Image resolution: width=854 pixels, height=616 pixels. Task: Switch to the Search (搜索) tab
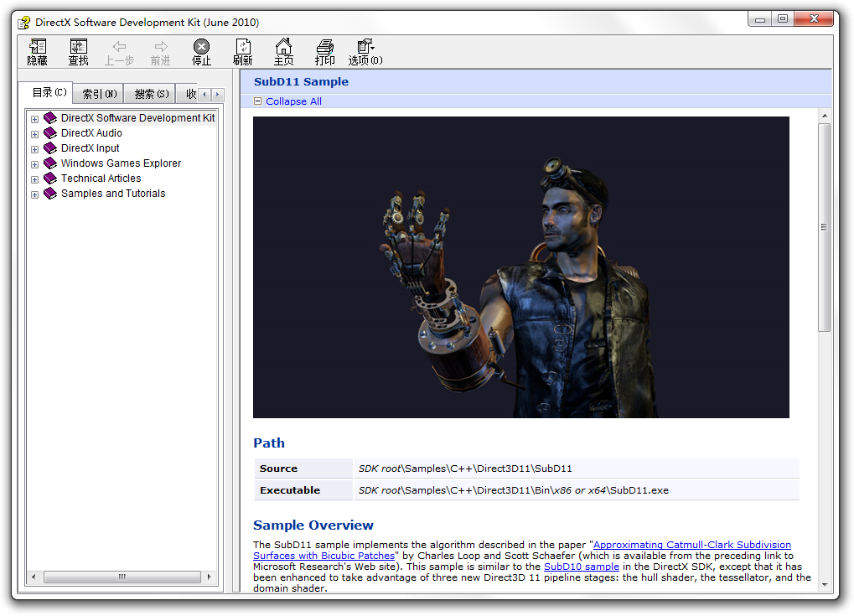[x=151, y=94]
